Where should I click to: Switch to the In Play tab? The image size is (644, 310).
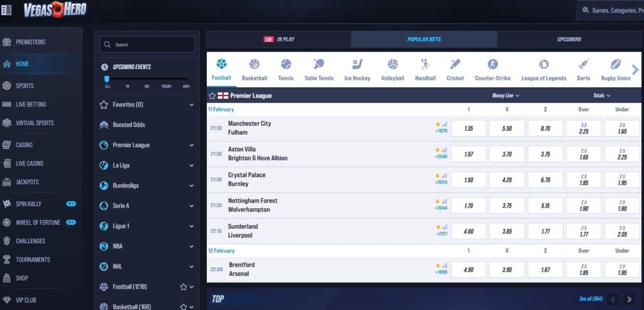[x=279, y=40]
